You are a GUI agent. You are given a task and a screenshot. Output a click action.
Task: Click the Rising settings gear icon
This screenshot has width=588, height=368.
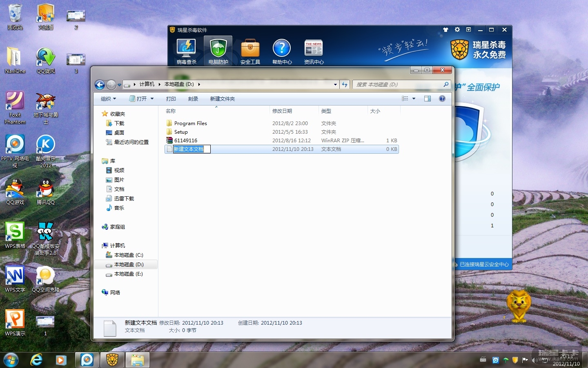pyautogui.click(x=457, y=30)
